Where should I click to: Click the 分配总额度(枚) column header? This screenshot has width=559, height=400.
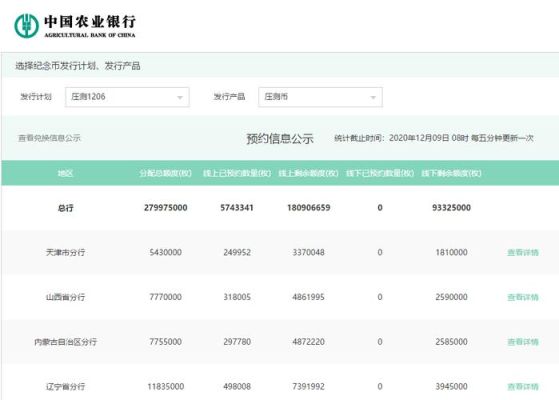click(165, 173)
